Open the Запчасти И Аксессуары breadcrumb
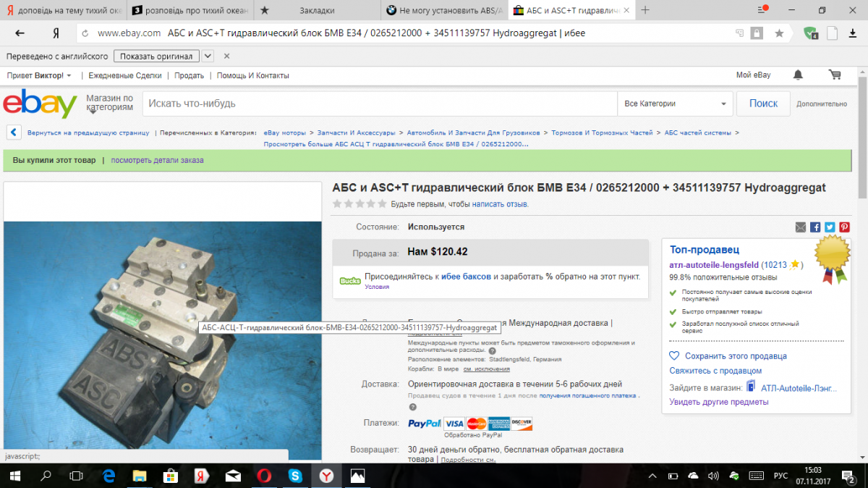 [x=356, y=132]
